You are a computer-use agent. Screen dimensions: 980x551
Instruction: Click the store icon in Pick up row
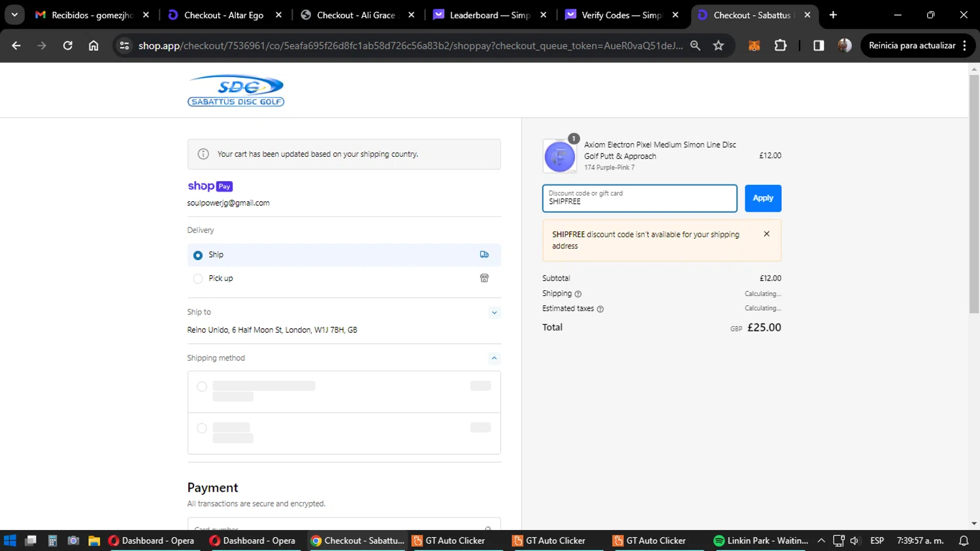(x=484, y=278)
